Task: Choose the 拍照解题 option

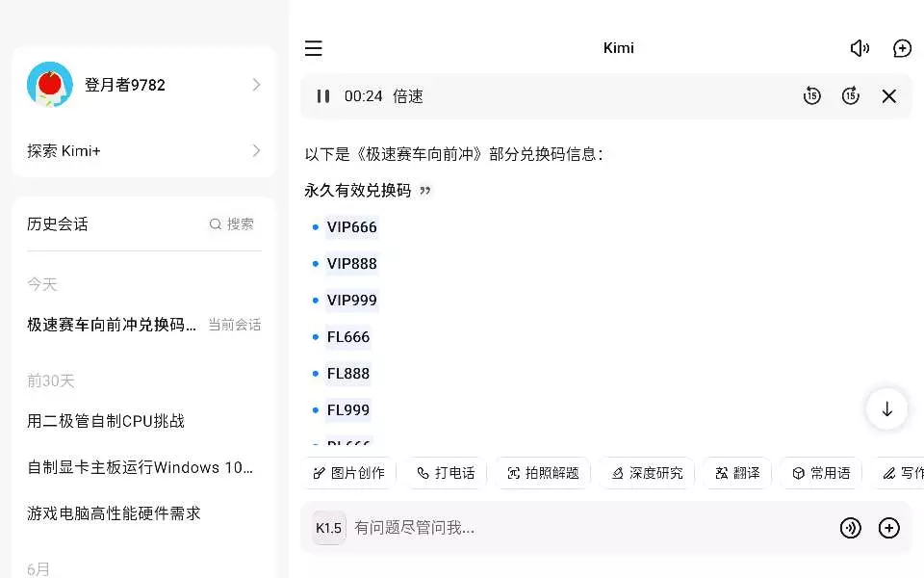Action: click(x=544, y=473)
